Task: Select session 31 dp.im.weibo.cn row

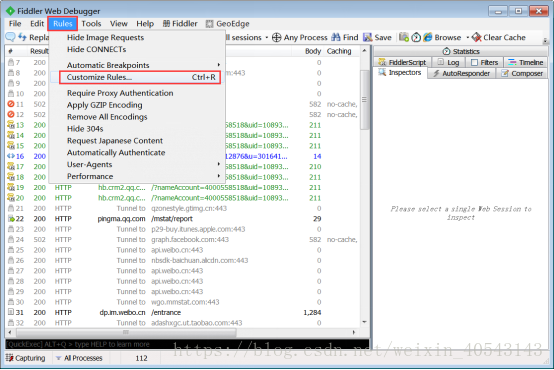Action: tap(183, 312)
